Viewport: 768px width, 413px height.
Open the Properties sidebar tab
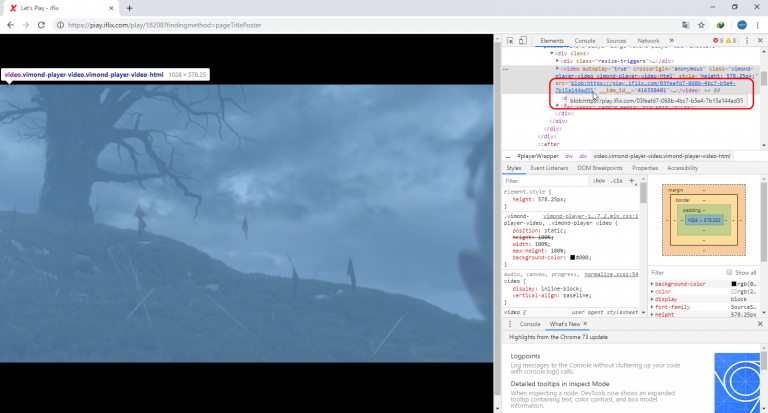coord(645,168)
